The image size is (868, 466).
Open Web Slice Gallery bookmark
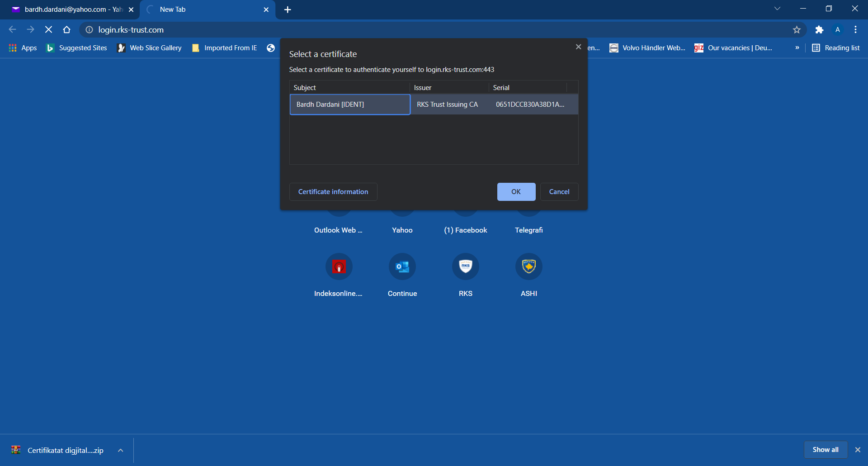tap(149, 48)
